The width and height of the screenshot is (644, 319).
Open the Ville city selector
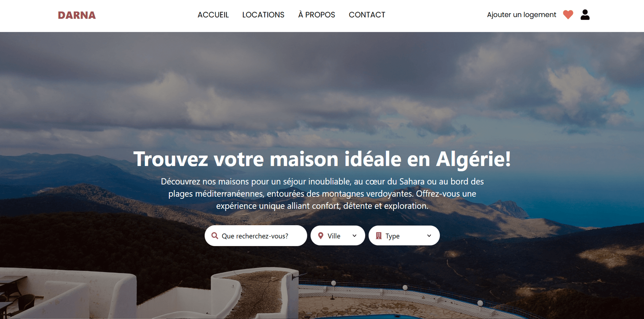338,236
